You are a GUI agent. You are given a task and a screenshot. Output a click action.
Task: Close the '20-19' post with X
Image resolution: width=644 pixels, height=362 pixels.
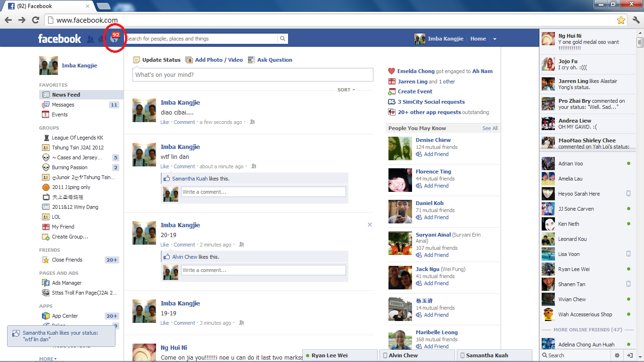[x=370, y=225]
